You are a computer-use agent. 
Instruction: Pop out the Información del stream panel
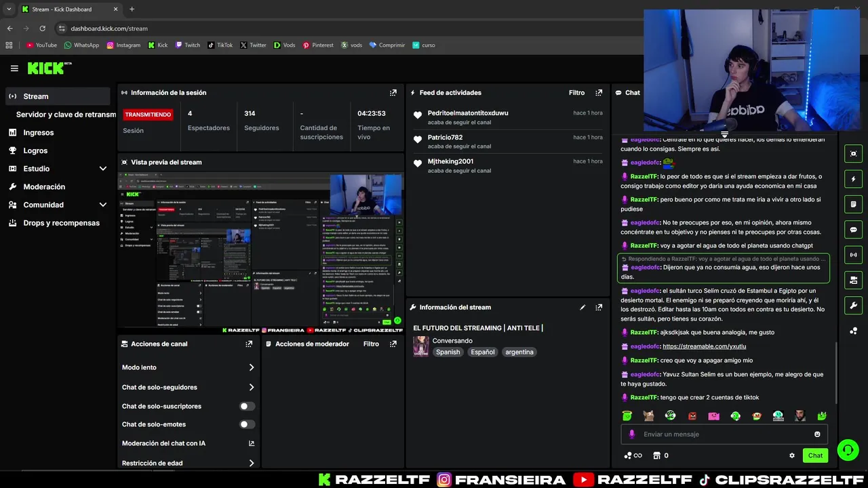click(x=598, y=307)
